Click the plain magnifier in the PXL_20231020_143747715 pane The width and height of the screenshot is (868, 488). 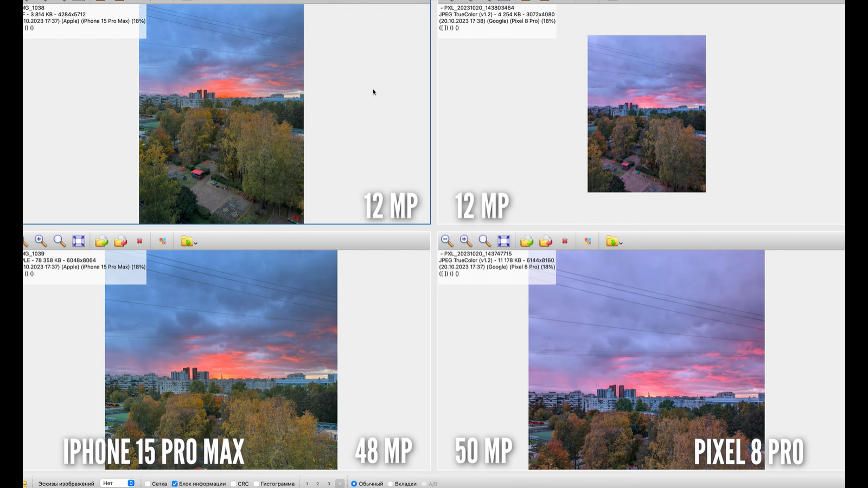click(484, 241)
